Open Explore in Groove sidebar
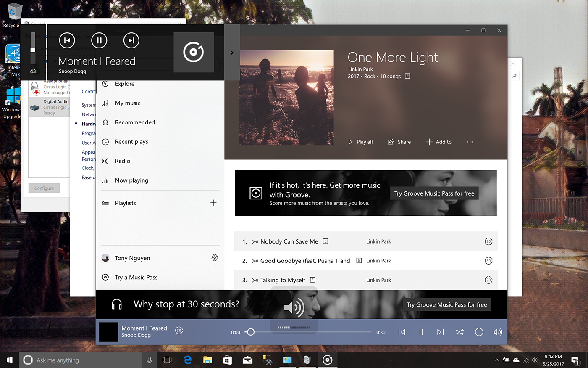 pyautogui.click(x=125, y=84)
